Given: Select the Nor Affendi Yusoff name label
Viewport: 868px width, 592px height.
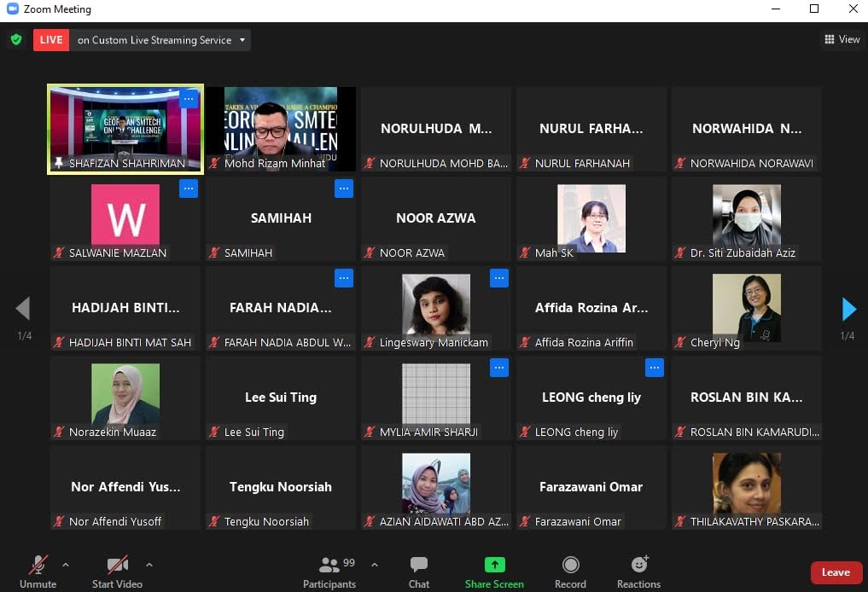Looking at the screenshot, I should point(115,522).
